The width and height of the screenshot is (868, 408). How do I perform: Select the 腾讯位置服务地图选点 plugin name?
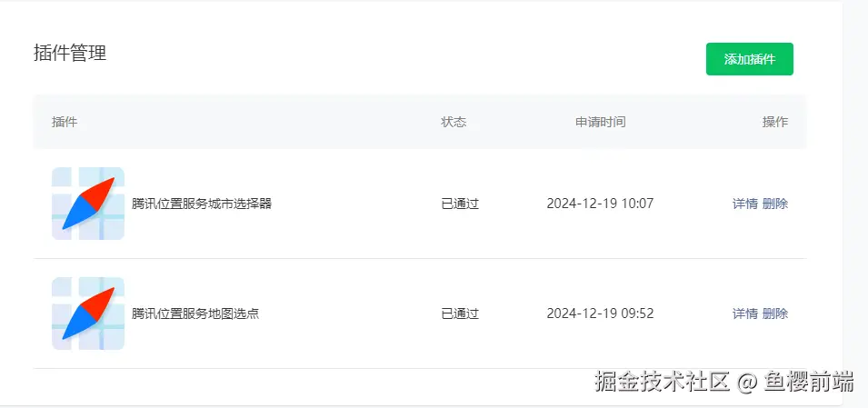pos(195,313)
